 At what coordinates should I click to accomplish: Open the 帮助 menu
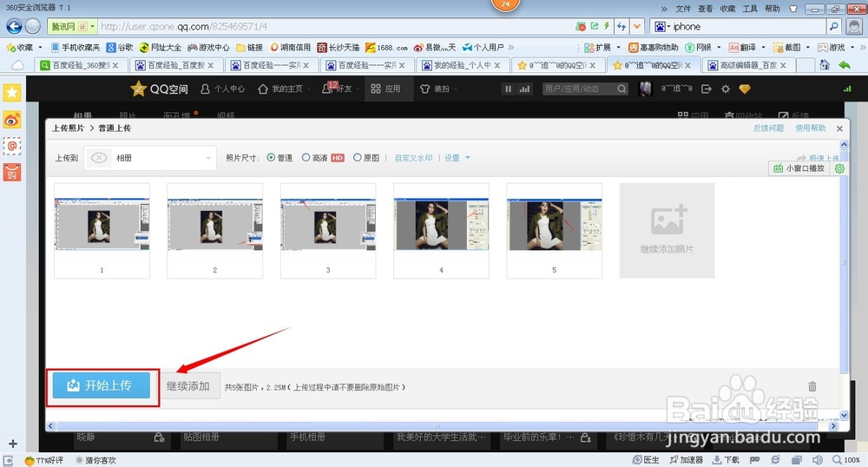point(773,9)
